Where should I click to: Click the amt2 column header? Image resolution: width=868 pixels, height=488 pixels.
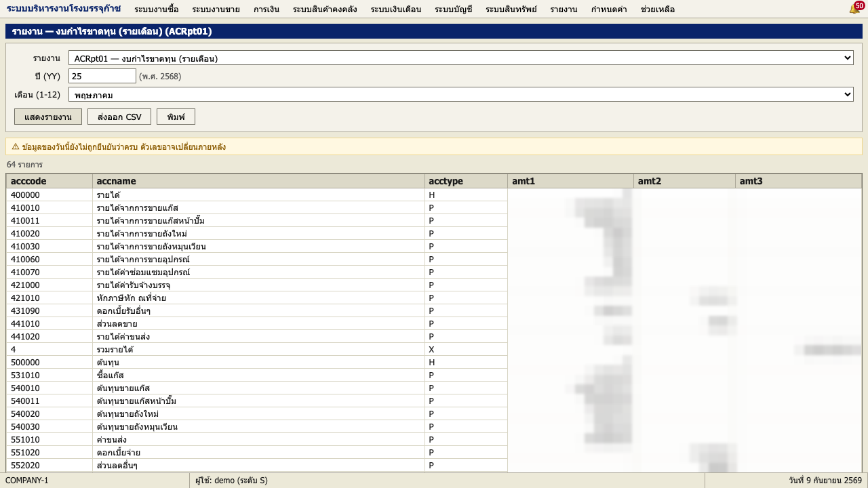(684, 181)
